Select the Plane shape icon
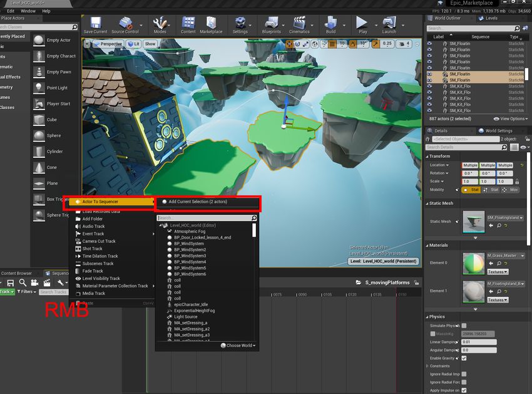532x394 pixels. (39, 184)
